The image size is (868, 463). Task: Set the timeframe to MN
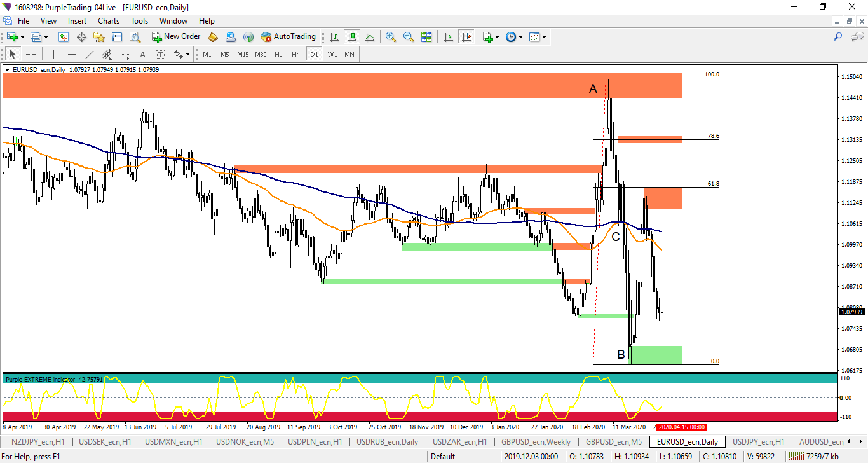click(x=349, y=54)
